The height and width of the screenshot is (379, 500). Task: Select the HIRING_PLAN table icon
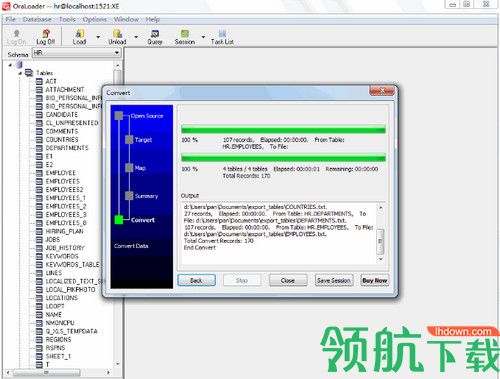pos(39,231)
